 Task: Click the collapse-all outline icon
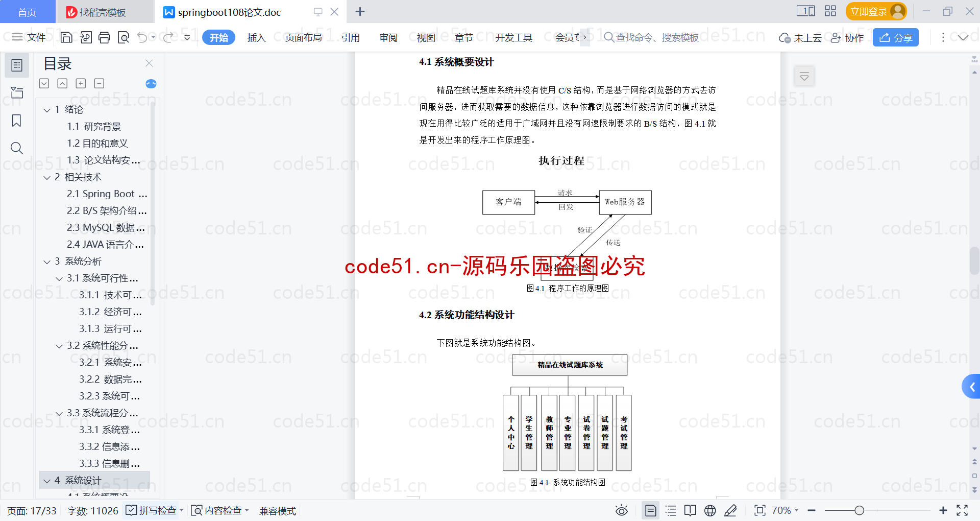44,83
